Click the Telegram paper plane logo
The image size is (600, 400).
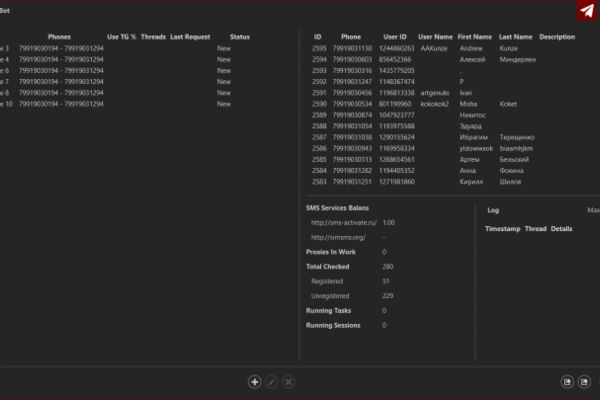587,10
